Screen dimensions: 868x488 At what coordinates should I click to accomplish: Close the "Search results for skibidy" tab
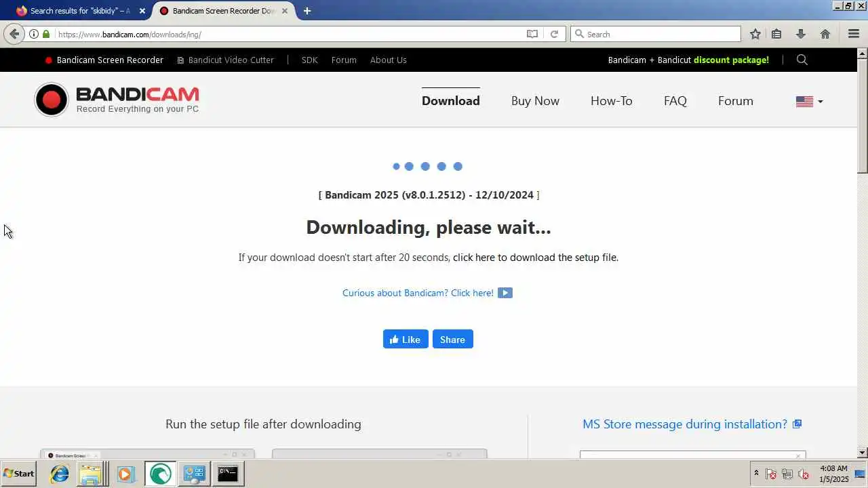(142, 11)
